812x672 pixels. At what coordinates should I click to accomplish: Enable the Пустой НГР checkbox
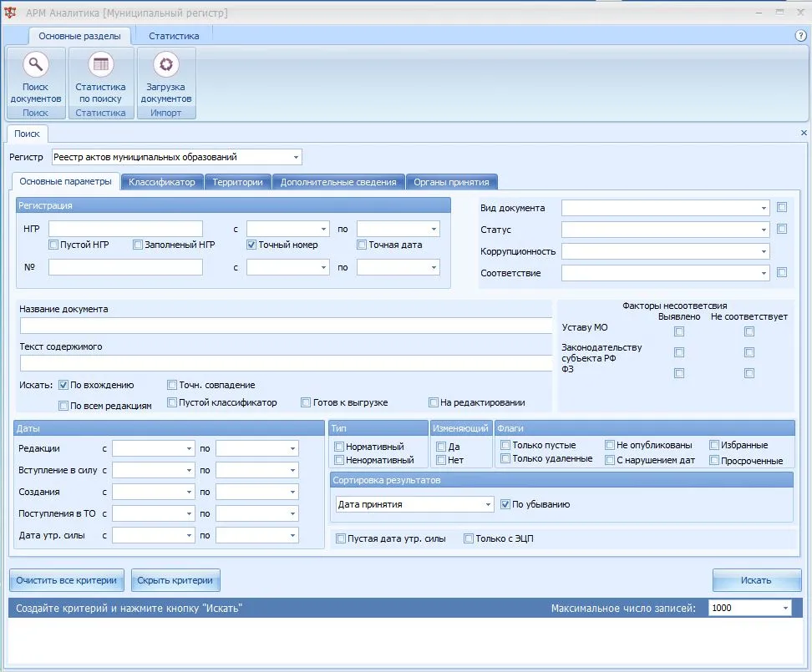point(53,245)
